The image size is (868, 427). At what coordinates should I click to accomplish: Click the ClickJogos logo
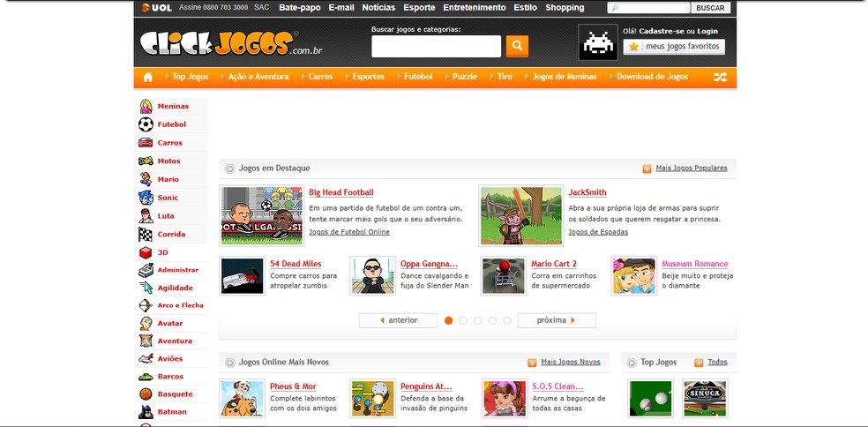point(230,43)
